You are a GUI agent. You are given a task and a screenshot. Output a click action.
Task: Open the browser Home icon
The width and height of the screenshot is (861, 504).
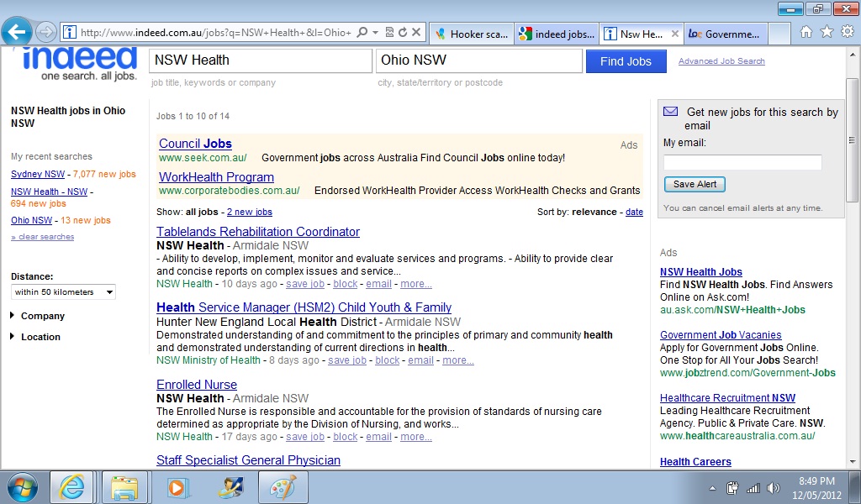(x=806, y=32)
